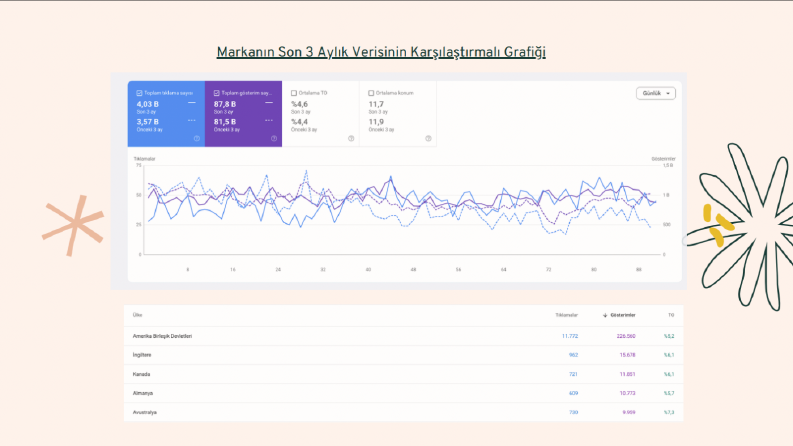Select the Amerika Birleşik Devletleri row

click(404, 336)
